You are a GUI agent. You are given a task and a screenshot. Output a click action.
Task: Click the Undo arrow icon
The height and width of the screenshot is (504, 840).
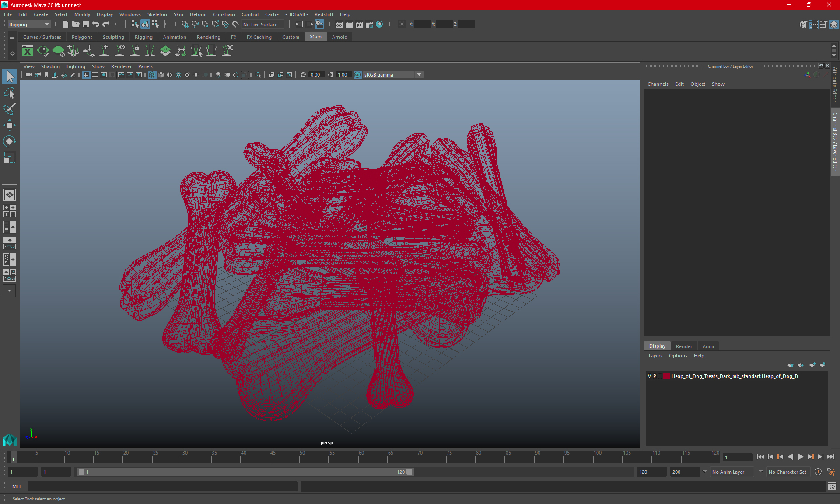pyautogui.click(x=96, y=24)
